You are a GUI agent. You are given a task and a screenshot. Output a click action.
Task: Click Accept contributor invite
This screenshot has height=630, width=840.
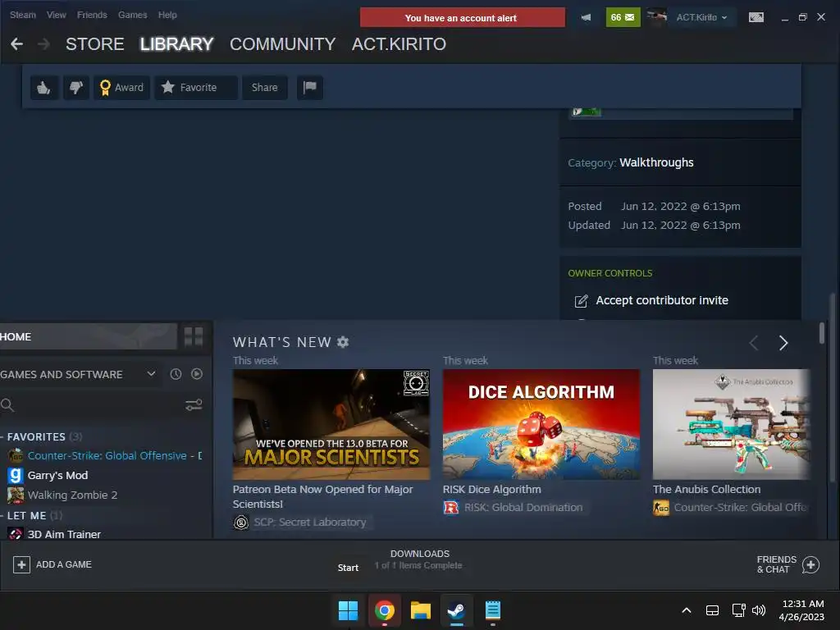662,300
